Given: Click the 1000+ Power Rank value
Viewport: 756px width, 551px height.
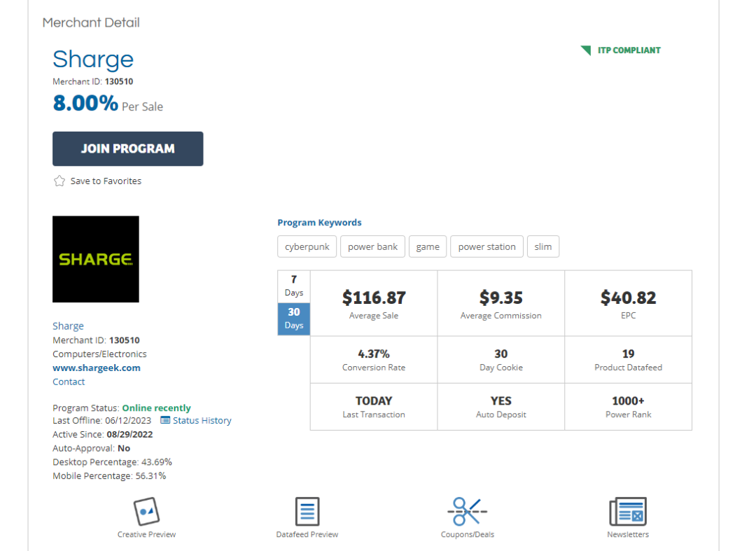Looking at the screenshot, I should coord(628,401).
